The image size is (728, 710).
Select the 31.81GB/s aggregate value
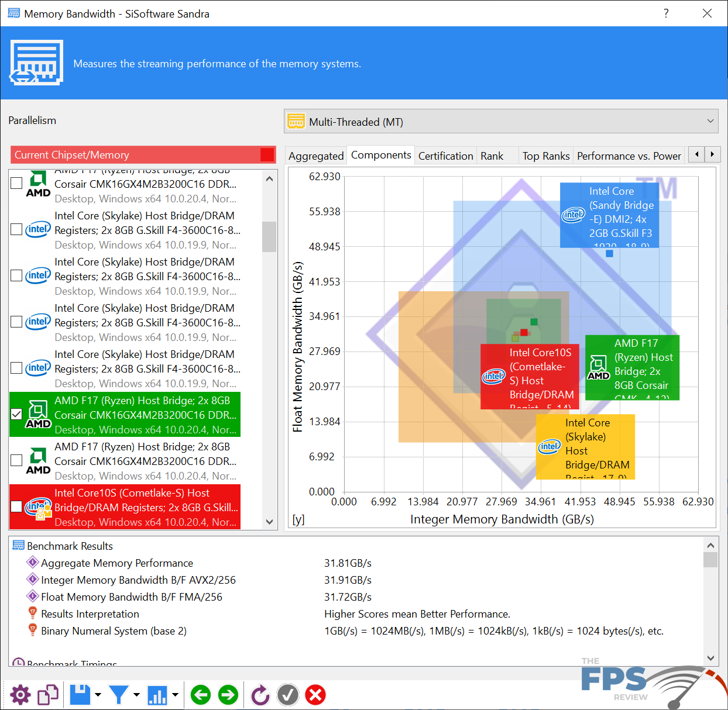click(348, 563)
